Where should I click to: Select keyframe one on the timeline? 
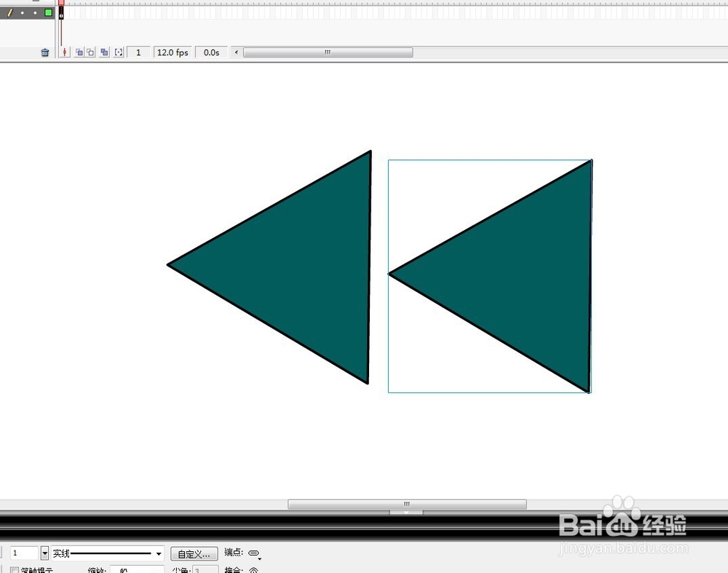click(x=61, y=13)
